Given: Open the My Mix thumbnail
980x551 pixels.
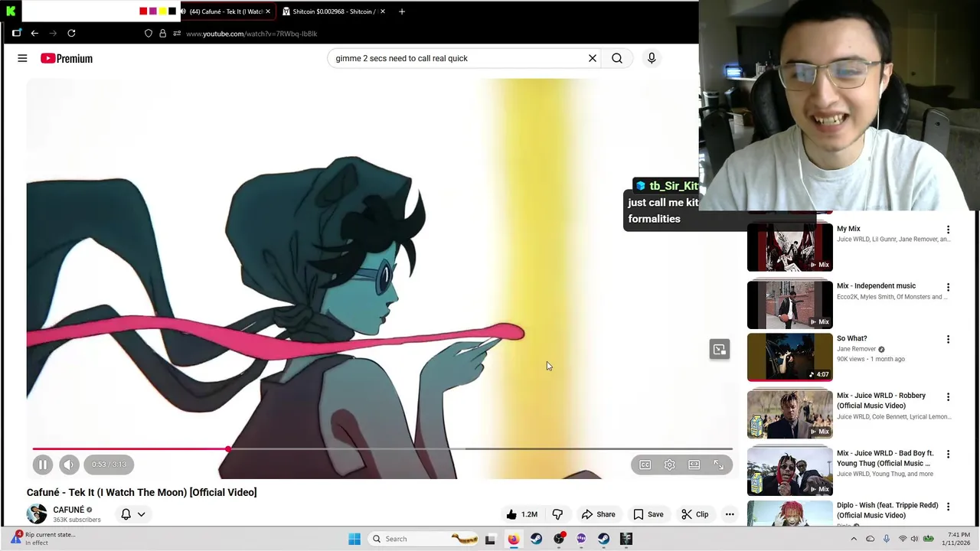Looking at the screenshot, I should point(789,247).
